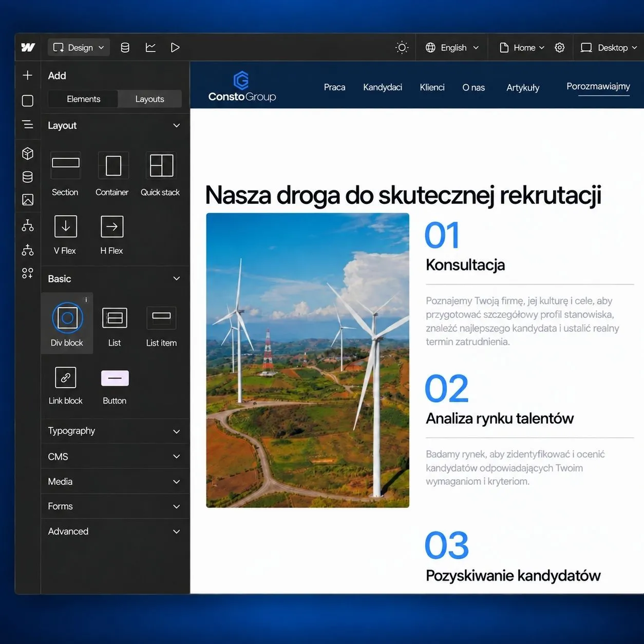Open page settings gear icon
The height and width of the screenshot is (644, 644).
[560, 47]
